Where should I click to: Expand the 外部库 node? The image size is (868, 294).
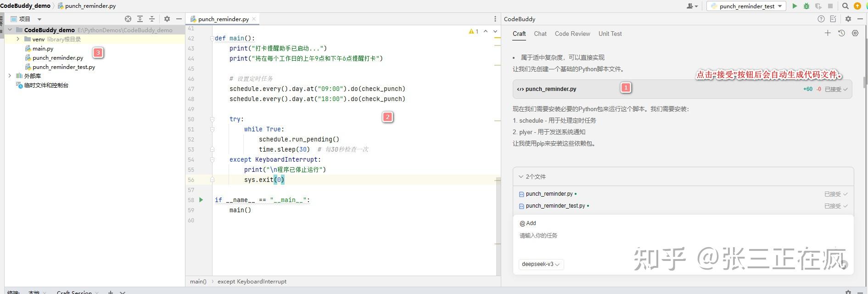pyautogui.click(x=10, y=76)
